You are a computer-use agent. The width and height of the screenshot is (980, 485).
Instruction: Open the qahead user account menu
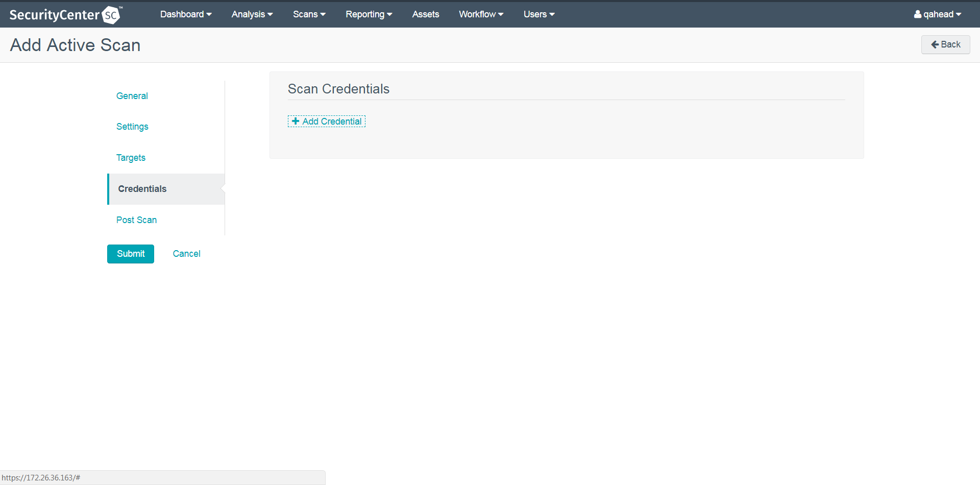[937, 14]
